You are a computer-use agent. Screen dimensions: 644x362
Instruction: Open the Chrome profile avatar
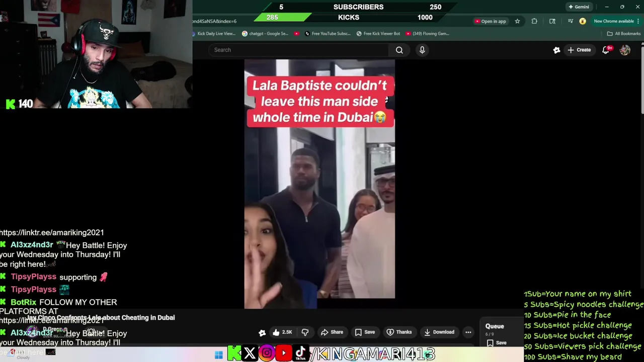click(x=583, y=21)
